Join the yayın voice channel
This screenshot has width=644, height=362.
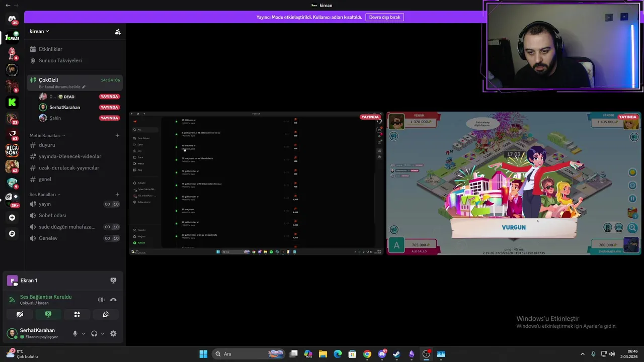(74, 204)
